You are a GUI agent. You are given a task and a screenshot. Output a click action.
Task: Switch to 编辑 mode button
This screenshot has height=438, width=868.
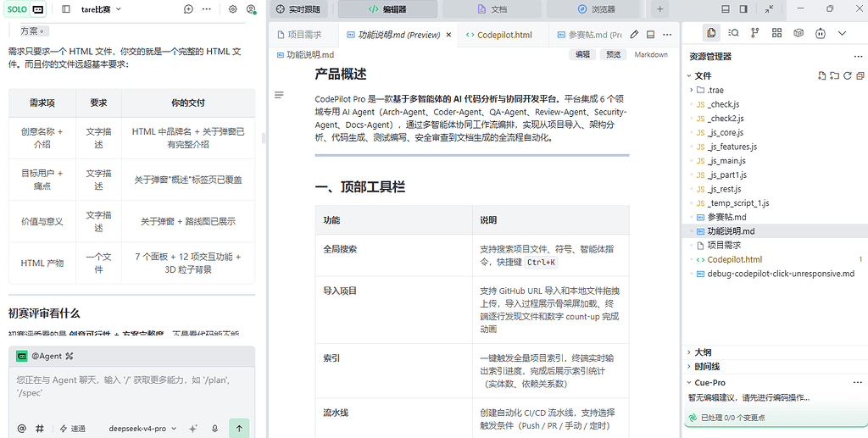point(581,55)
